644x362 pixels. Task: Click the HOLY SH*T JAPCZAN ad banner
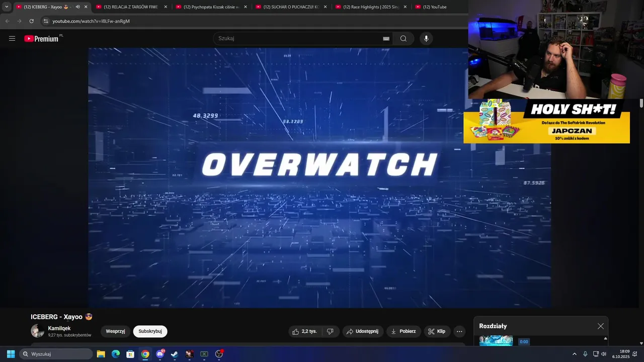[546, 121]
